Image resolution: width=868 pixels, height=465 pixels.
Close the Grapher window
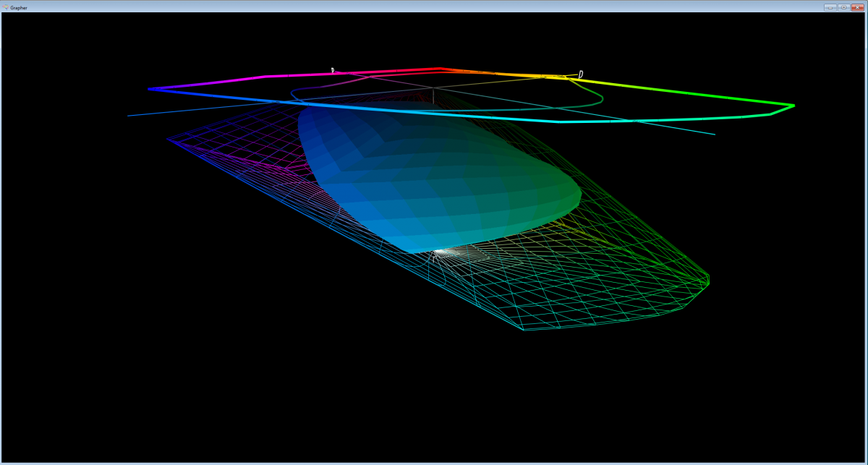857,7
